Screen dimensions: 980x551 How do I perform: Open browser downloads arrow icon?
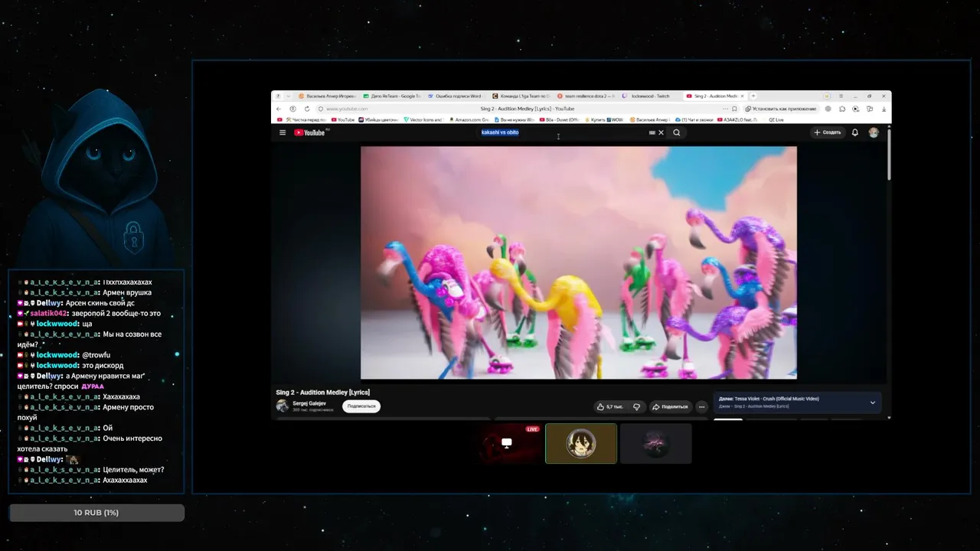(884, 109)
